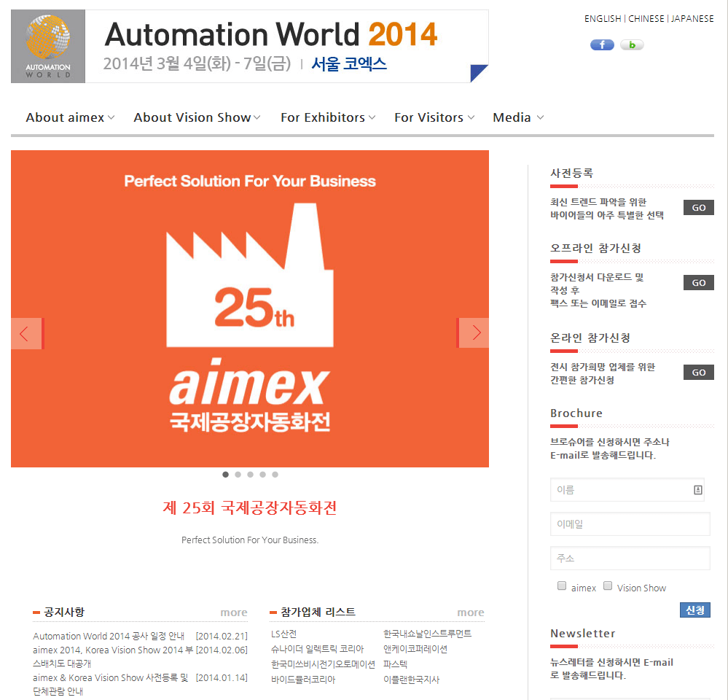This screenshot has height=700, width=728.
Task: Click GO for 온라인 참가신청
Action: (x=698, y=372)
